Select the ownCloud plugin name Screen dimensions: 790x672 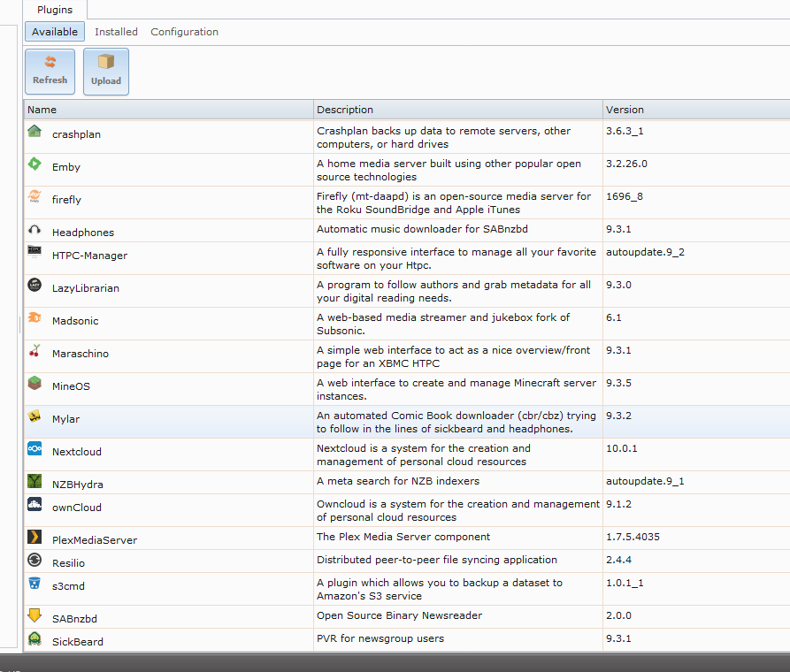(x=77, y=508)
